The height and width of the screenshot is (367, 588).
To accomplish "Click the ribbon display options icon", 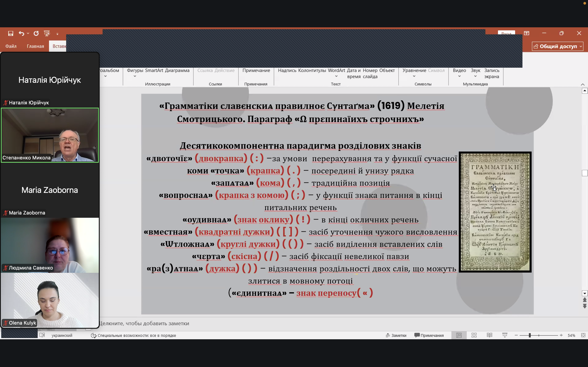I will (x=527, y=33).
